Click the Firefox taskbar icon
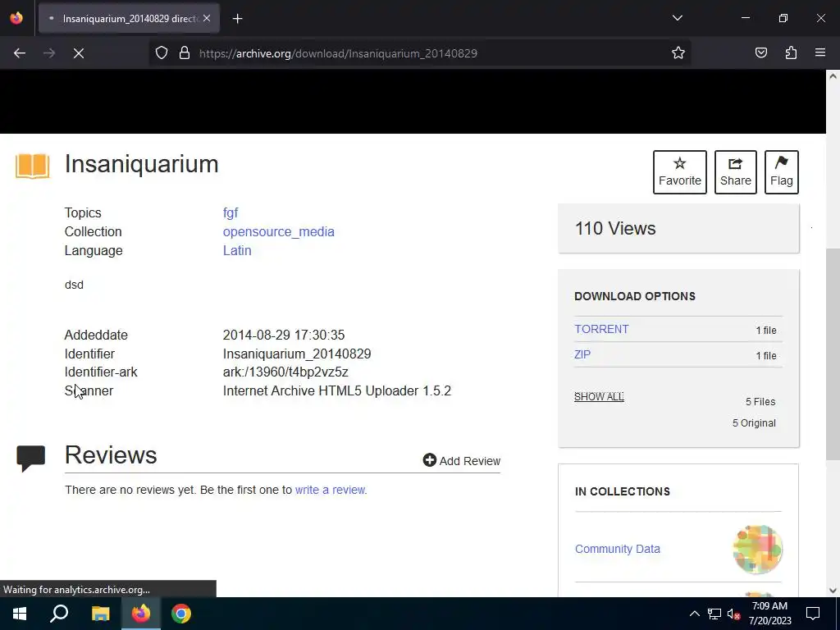The height and width of the screenshot is (630, 840). pos(141,614)
